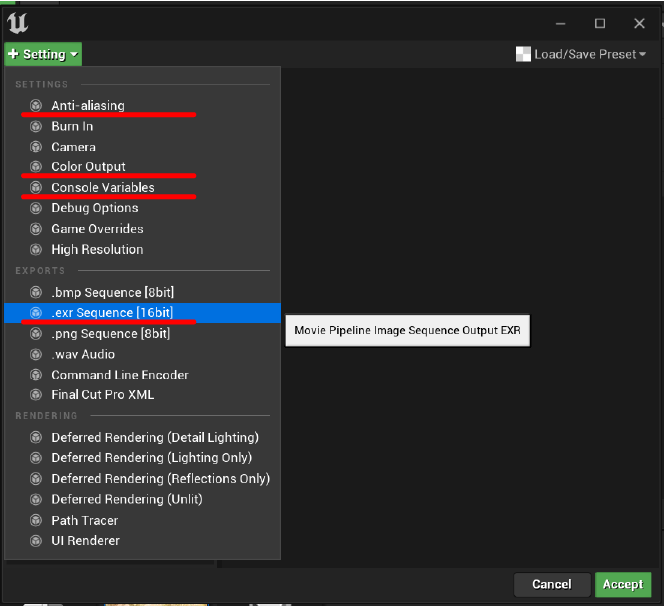Click the icon beside Burn In
The width and height of the screenshot is (664, 606).
pyautogui.click(x=36, y=126)
